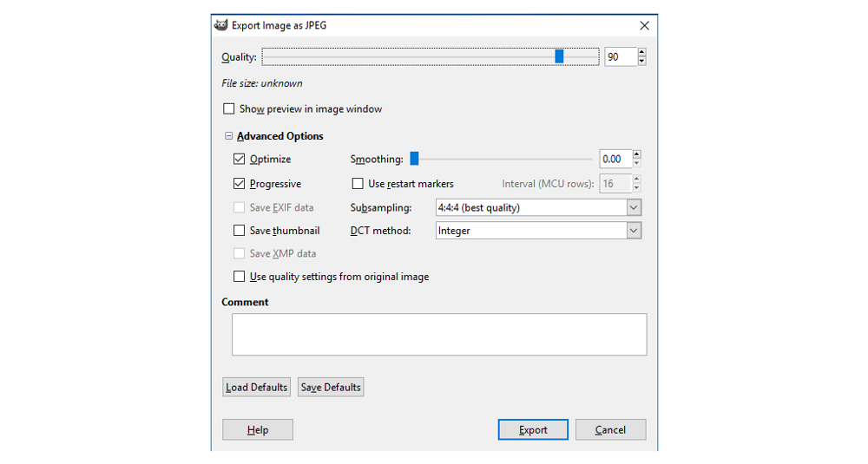Click the 'File size: unknown' text

[262, 83]
